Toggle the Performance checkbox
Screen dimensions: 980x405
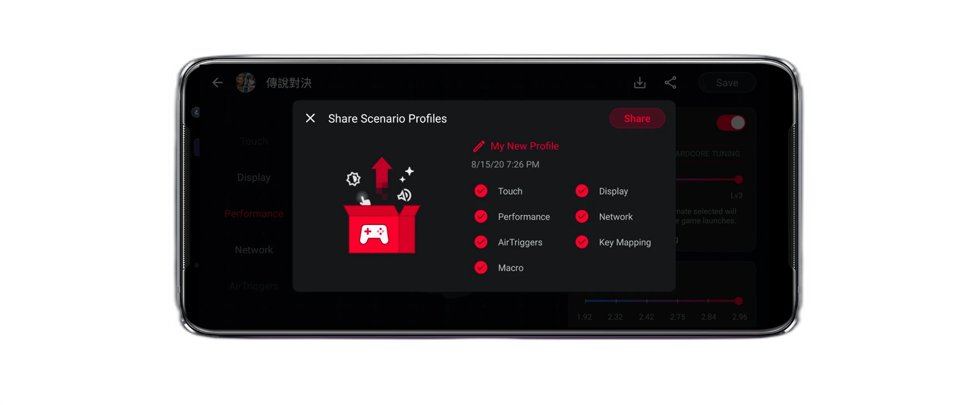click(x=481, y=217)
